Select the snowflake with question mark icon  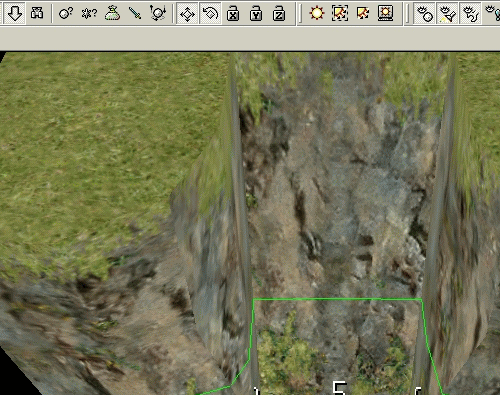coord(89,13)
